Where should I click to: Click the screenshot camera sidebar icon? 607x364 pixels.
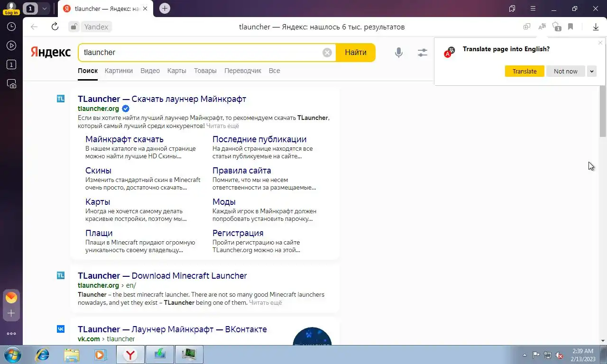11,84
